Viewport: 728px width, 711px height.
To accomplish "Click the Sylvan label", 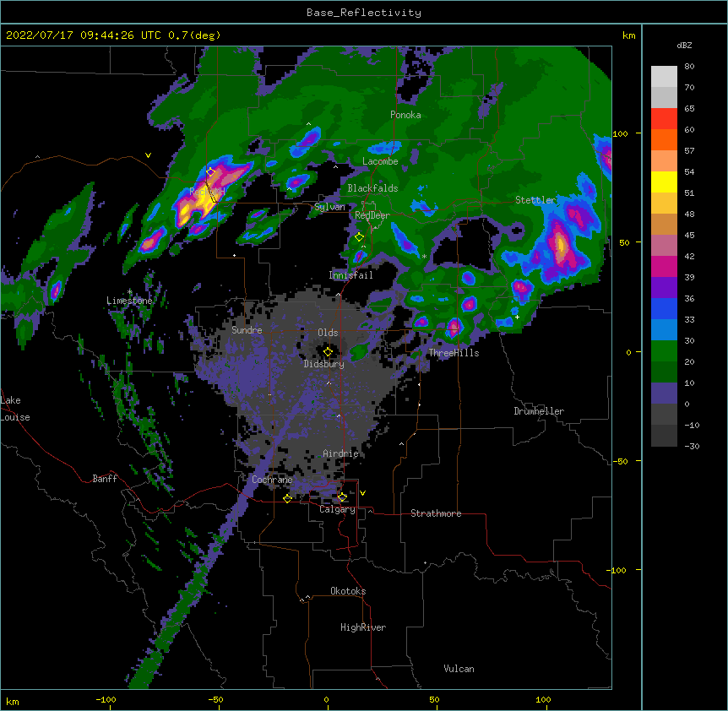I will 329,207.
